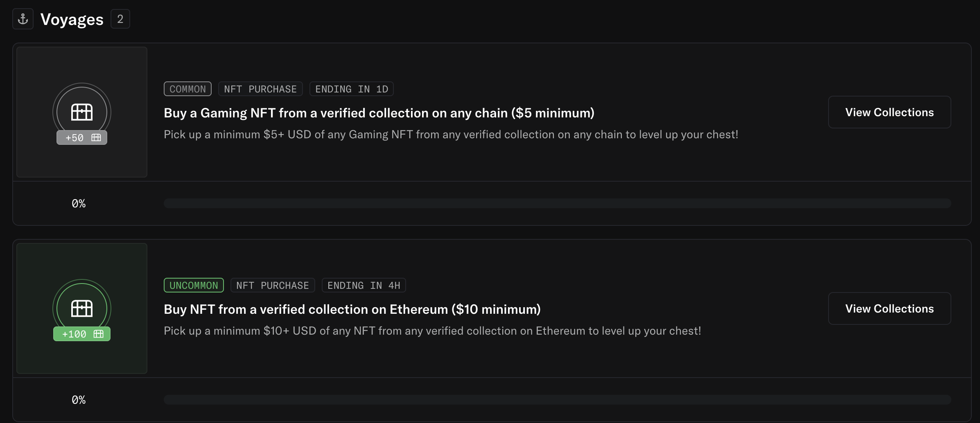This screenshot has width=980, height=423.
Task: Click the green +100 chest reward badge
Action: point(82,334)
